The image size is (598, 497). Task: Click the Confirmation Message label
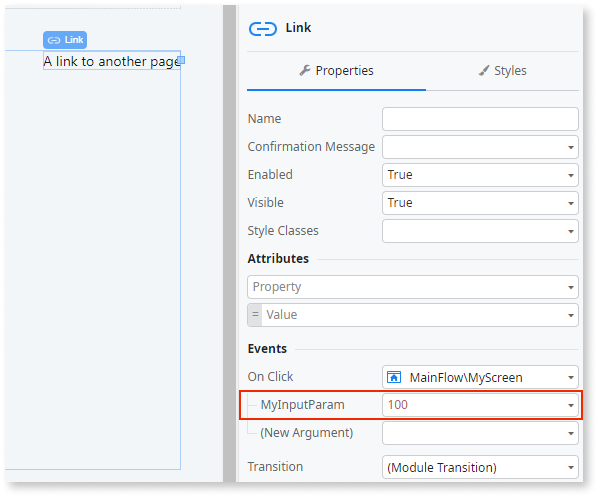[x=311, y=147]
